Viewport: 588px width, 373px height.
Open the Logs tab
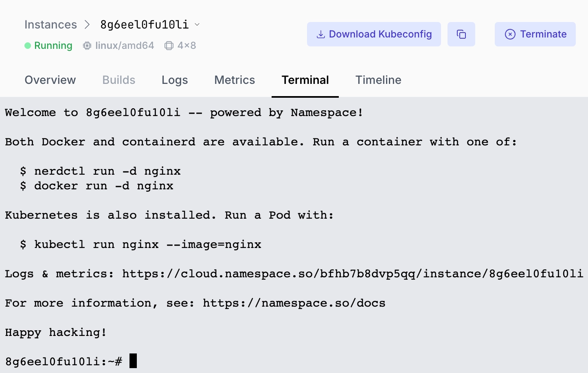175,80
